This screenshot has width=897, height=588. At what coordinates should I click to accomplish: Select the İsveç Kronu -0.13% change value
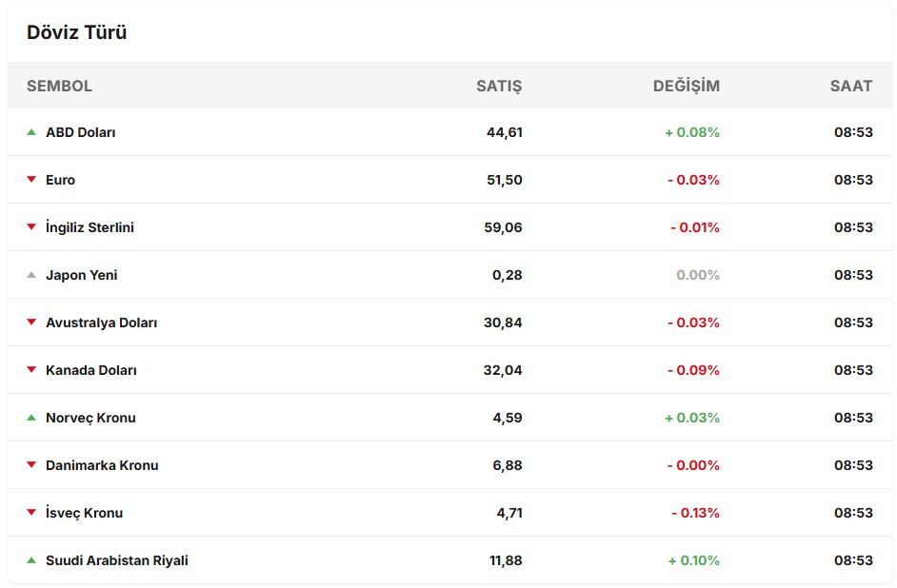pyautogui.click(x=694, y=513)
